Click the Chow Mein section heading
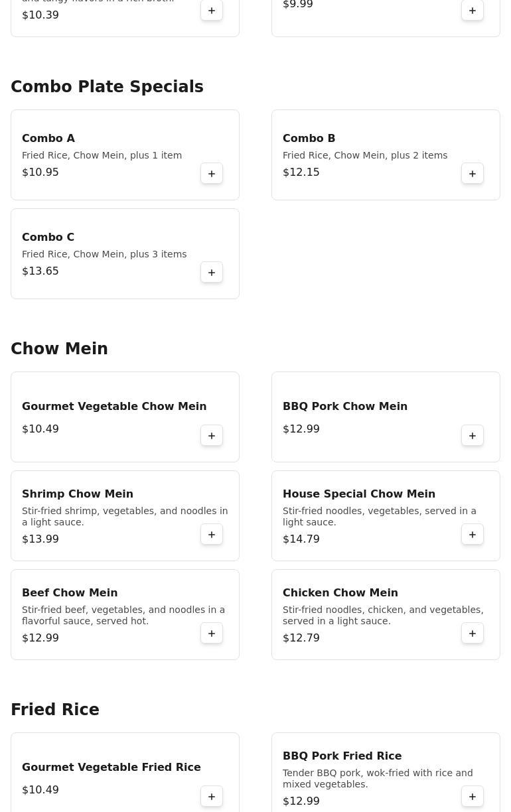This screenshot has width=511, height=812. click(59, 349)
